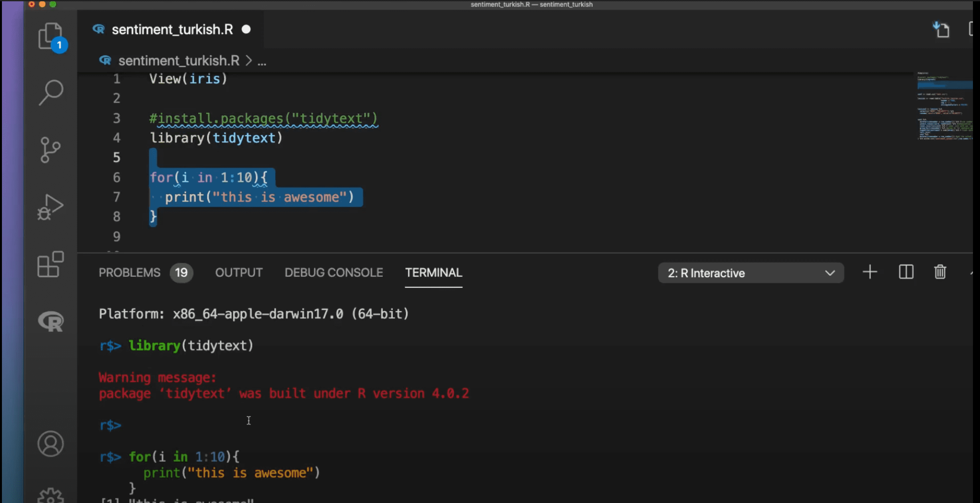Screen dimensions: 980x503
Task: Switch to the PROBLEMS tab
Action: [x=130, y=273]
